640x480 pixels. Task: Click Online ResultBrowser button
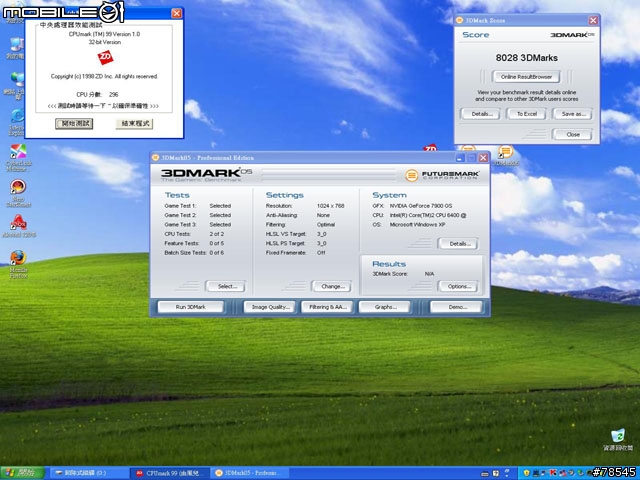click(526, 77)
